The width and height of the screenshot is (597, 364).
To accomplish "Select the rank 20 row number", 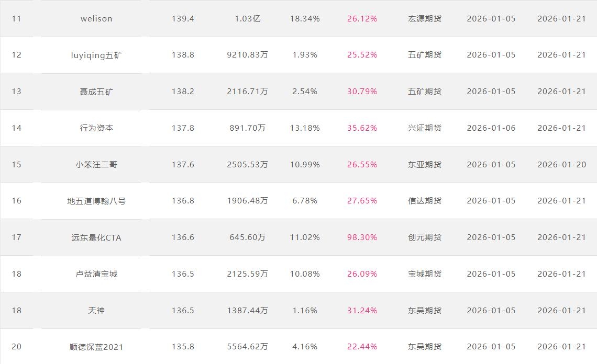I will pos(17,347).
